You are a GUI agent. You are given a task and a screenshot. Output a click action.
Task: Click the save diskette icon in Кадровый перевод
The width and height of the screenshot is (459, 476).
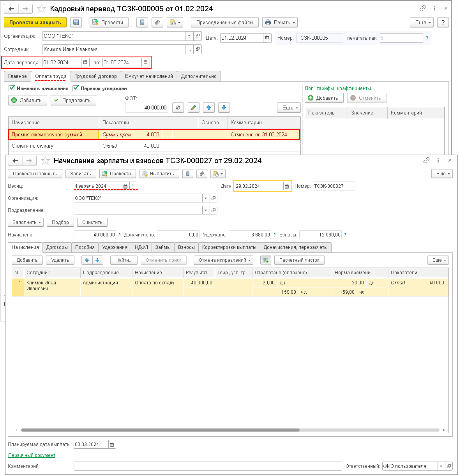(76, 23)
